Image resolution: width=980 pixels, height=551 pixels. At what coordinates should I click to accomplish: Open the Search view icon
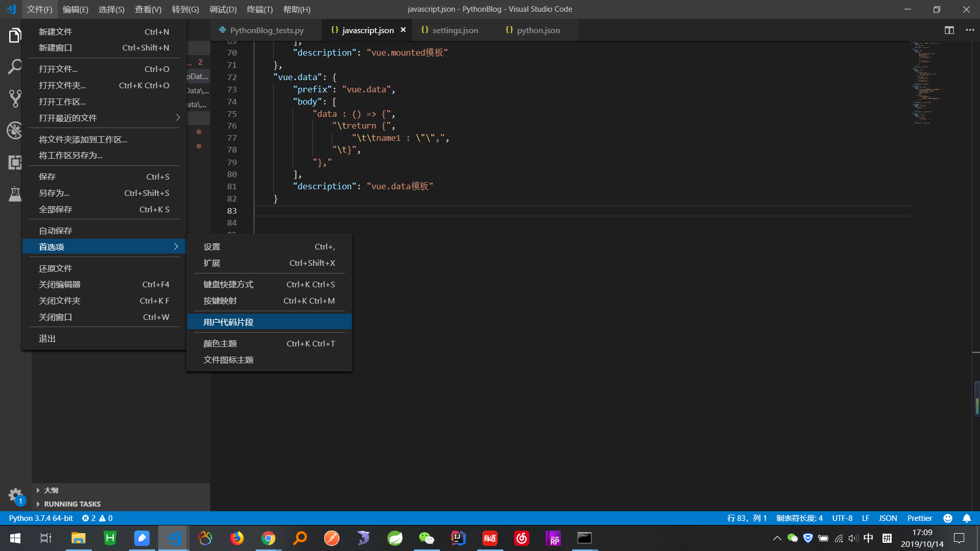[x=15, y=67]
